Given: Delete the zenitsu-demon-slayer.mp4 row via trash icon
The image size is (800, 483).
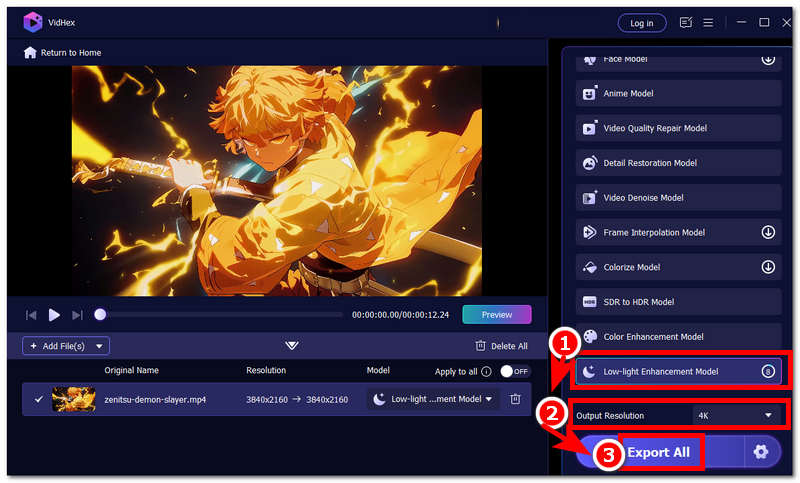Looking at the screenshot, I should pos(515,399).
